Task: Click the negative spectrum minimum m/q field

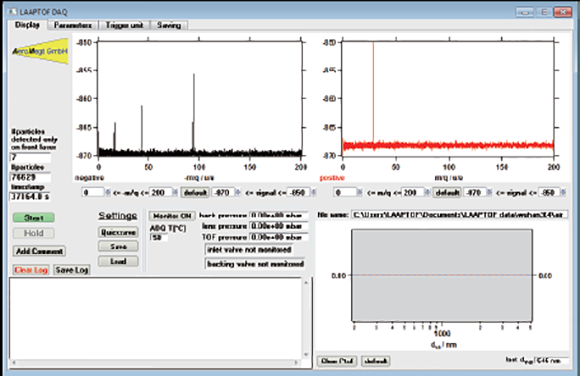Action: (x=93, y=192)
